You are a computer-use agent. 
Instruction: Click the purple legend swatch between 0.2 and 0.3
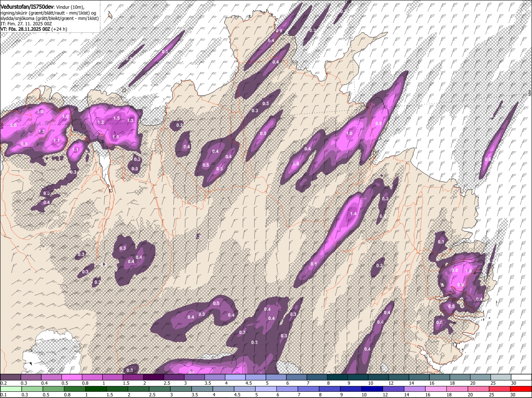tap(10, 377)
